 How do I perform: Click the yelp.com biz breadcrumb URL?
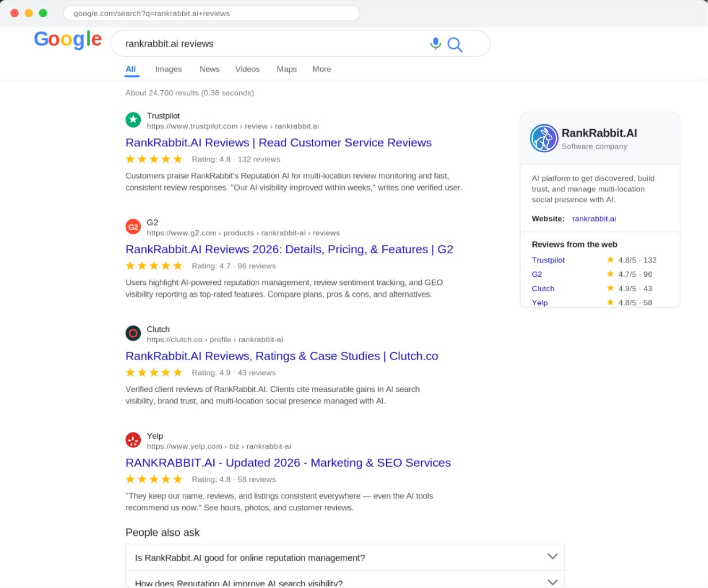[219, 447]
